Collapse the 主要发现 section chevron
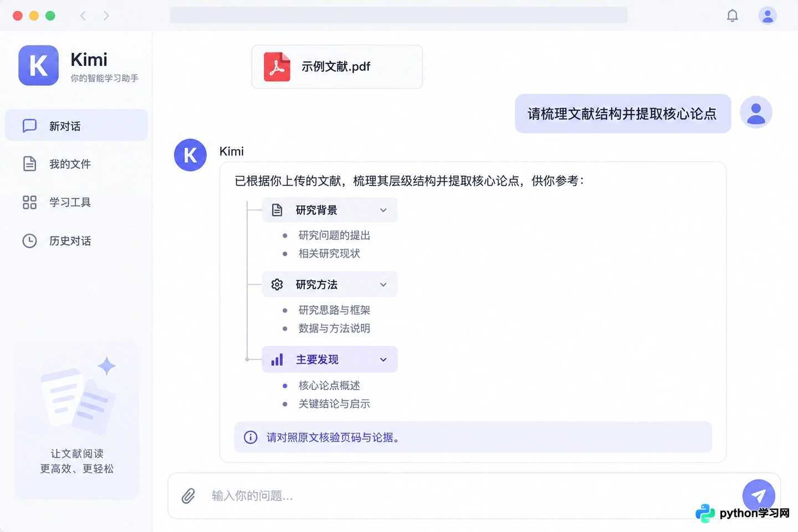Viewport: 798px width, 532px height. pos(383,360)
